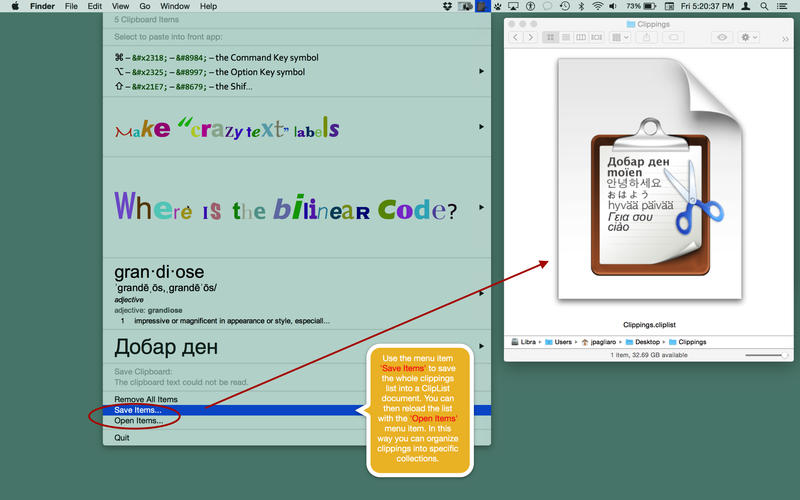Click the clock showing Fri 5:20:37 PM
800x500 pixels.
click(x=707, y=6)
